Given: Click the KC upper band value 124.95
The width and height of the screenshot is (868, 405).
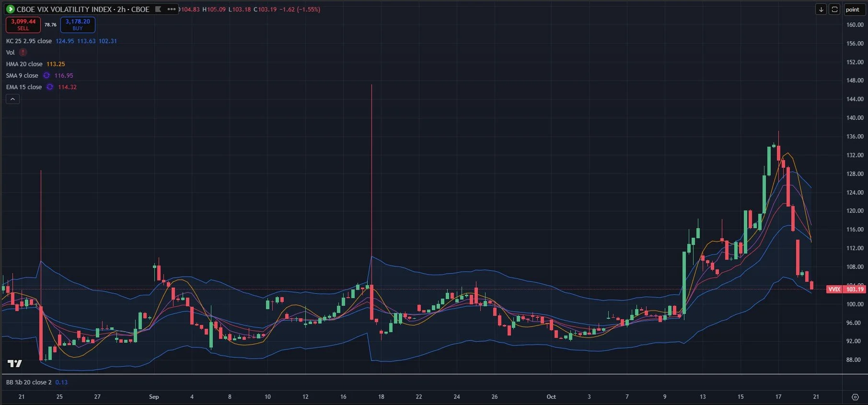Looking at the screenshot, I should tap(65, 41).
